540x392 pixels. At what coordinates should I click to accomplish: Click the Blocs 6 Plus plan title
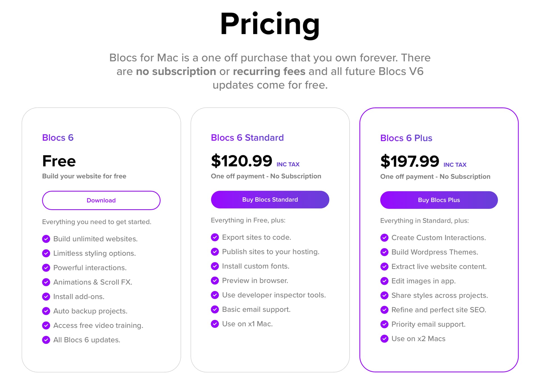(406, 138)
